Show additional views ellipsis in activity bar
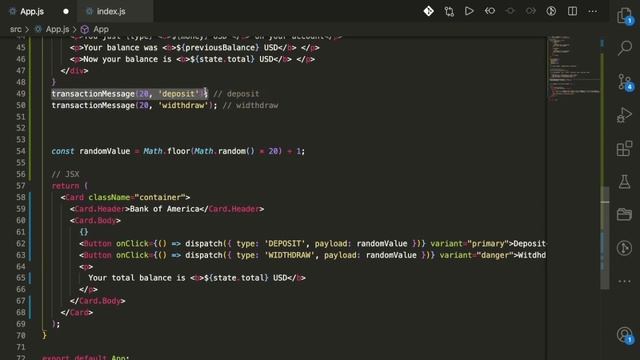The height and width of the screenshot is (360, 640). point(624,281)
